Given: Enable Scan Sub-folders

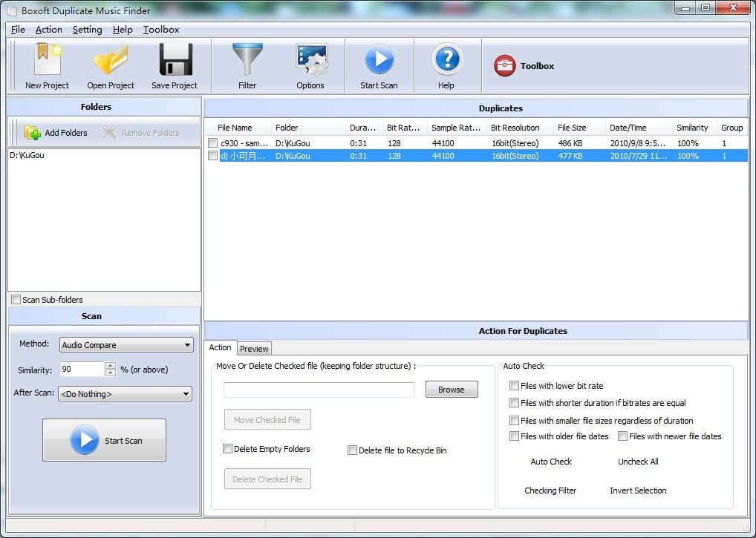Looking at the screenshot, I should pos(16,300).
